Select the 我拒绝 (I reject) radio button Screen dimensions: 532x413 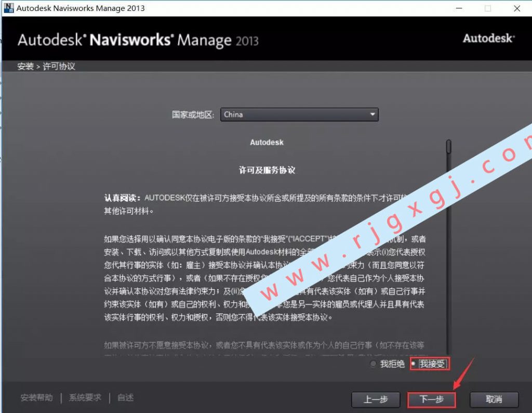click(x=373, y=364)
